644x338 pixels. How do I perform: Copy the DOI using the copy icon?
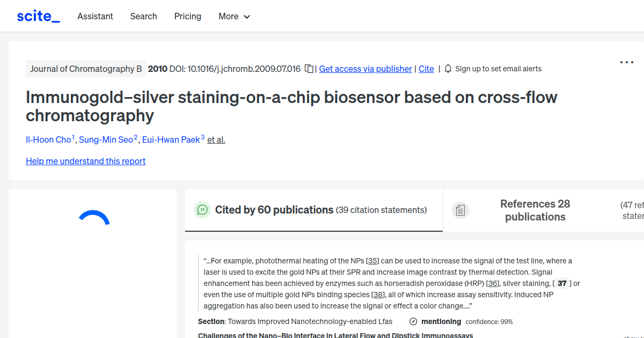(x=309, y=69)
